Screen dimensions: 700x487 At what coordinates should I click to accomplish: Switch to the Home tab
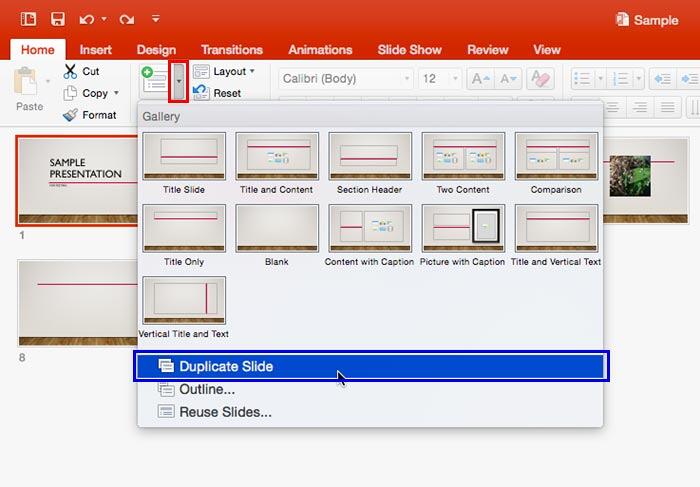(38, 50)
